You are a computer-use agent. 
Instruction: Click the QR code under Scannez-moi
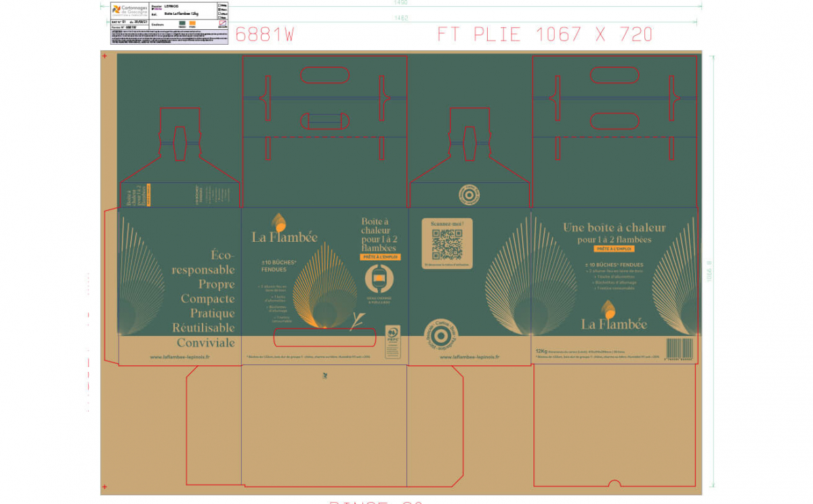(x=447, y=245)
